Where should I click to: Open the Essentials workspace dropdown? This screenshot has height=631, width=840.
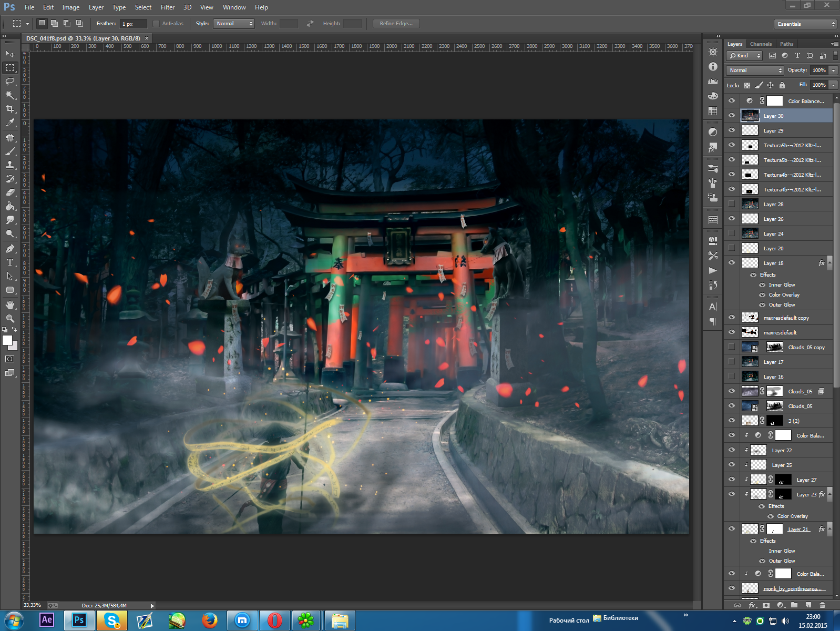click(x=805, y=24)
